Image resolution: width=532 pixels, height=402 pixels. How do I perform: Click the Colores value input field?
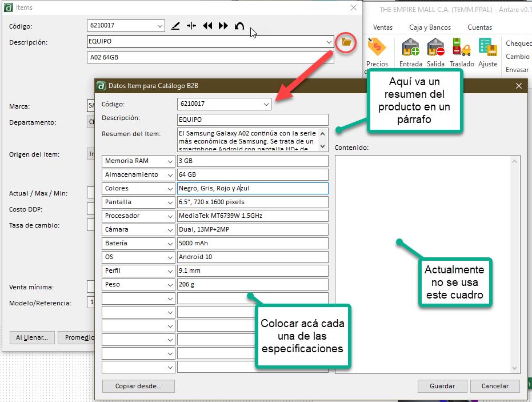point(253,189)
